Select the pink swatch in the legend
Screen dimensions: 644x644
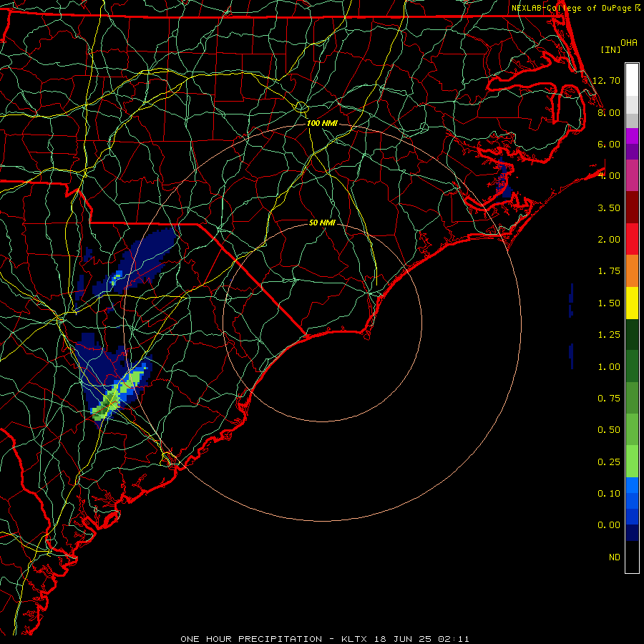[632, 176]
